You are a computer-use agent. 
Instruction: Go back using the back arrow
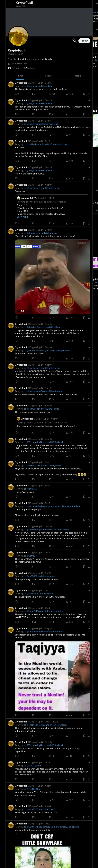click(9, 4)
